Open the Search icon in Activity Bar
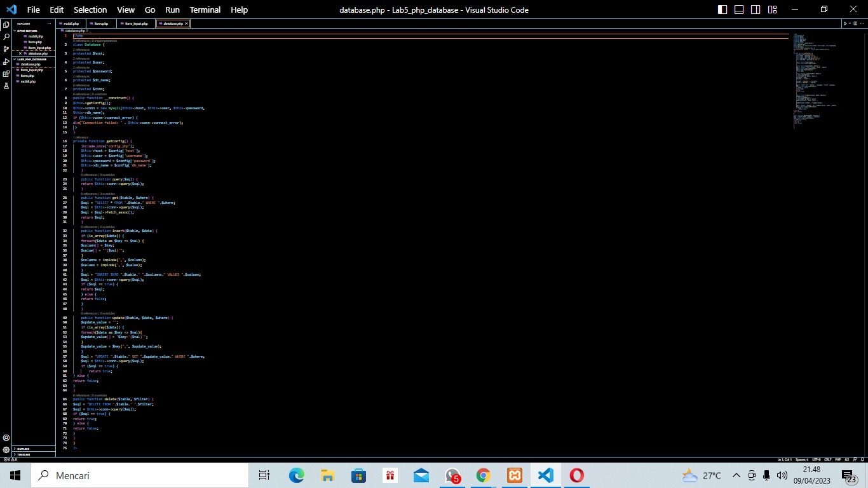 tap(6, 37)
